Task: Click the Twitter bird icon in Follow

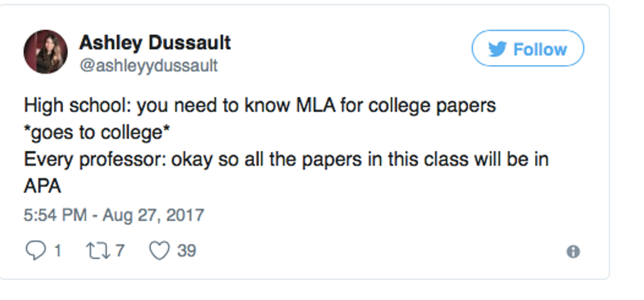Action: point(497,49)
